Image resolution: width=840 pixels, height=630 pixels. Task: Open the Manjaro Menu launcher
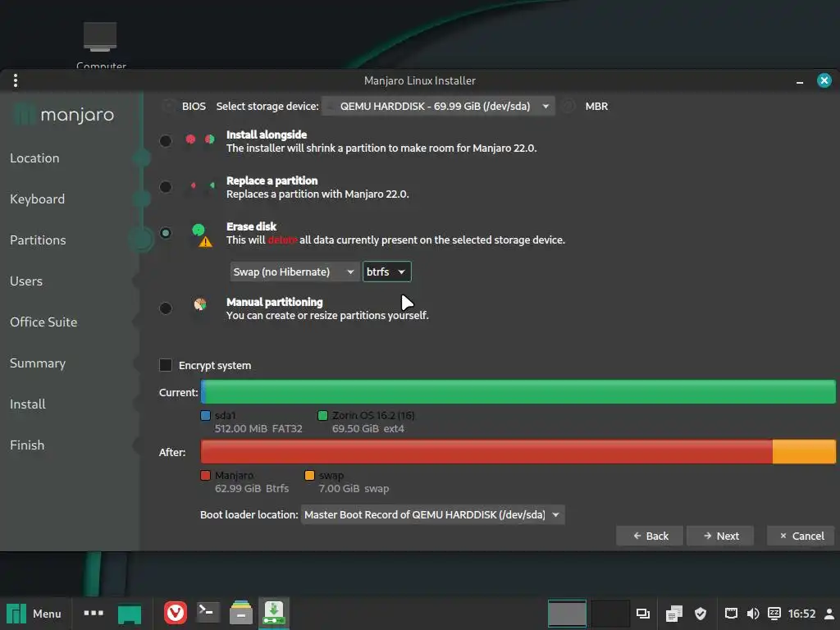[34, 614]
